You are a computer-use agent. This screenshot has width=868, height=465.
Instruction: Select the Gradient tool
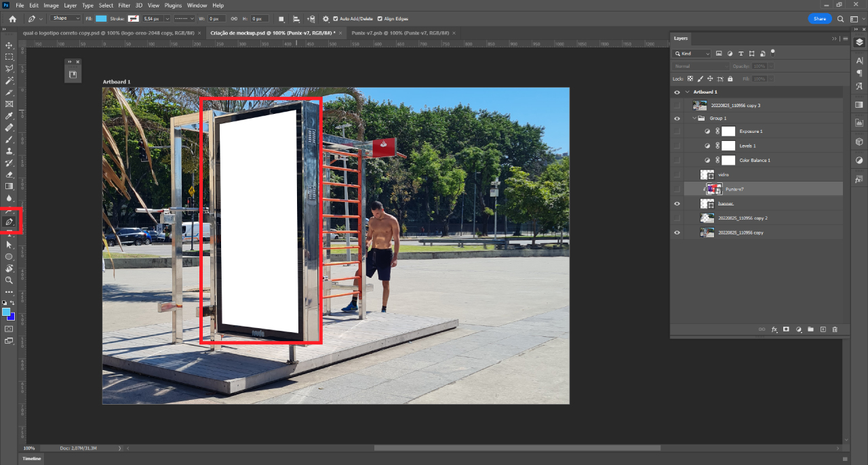[9, 186]
